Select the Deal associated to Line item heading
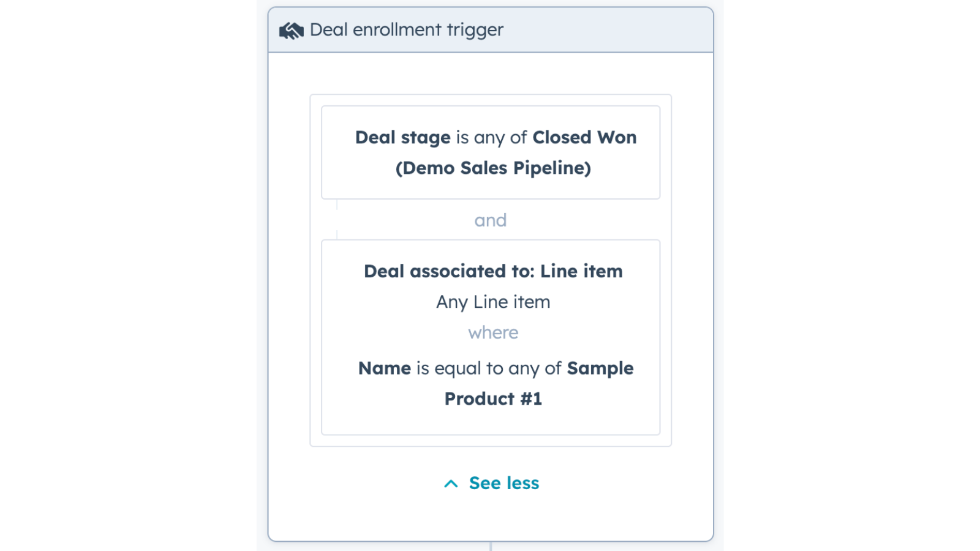This screenshot has height=551, width=980. point(493,271)
